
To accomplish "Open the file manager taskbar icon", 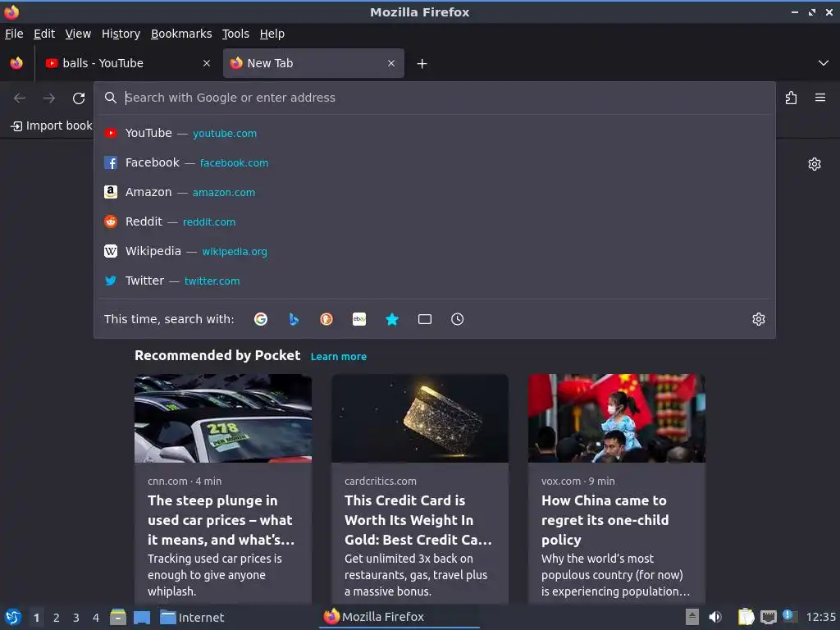I will pos(118,617).
